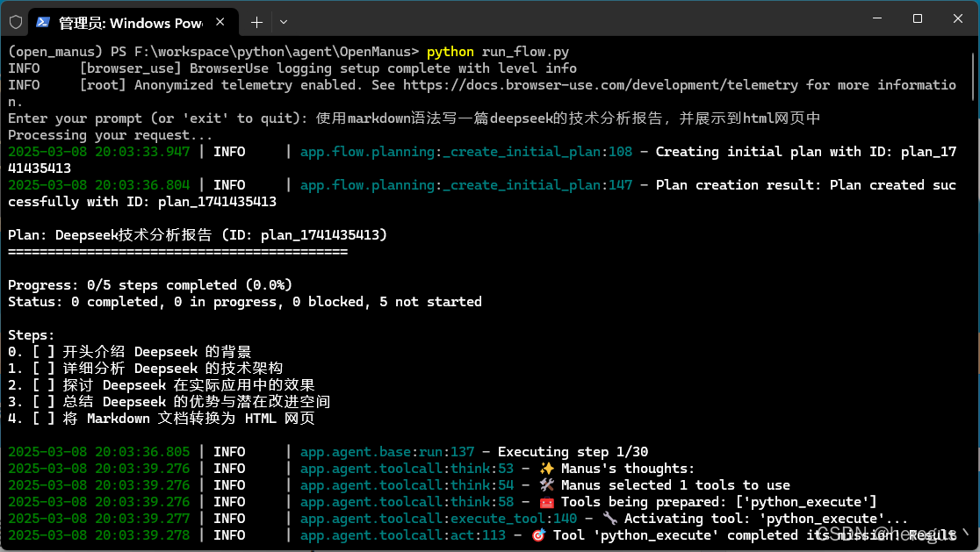Click 'Progress: 0/5 steps completed' line
980x552 pixels.
tap(150, 284)
